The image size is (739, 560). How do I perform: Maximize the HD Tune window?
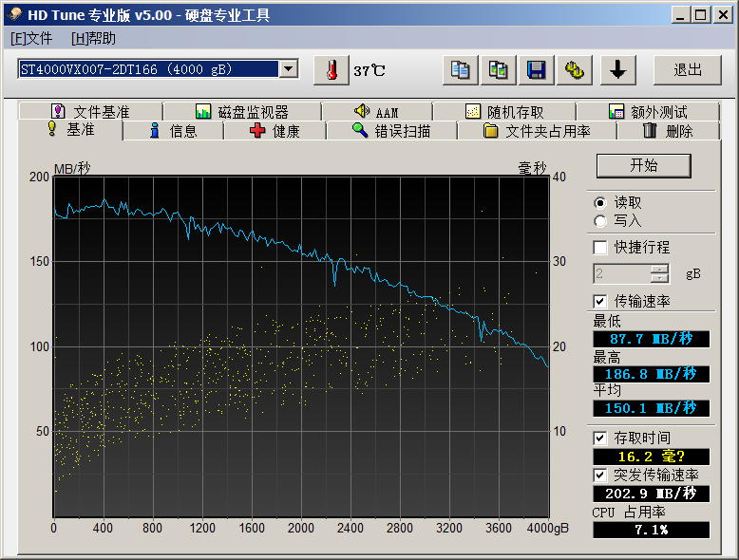click(x=701, y=14)
